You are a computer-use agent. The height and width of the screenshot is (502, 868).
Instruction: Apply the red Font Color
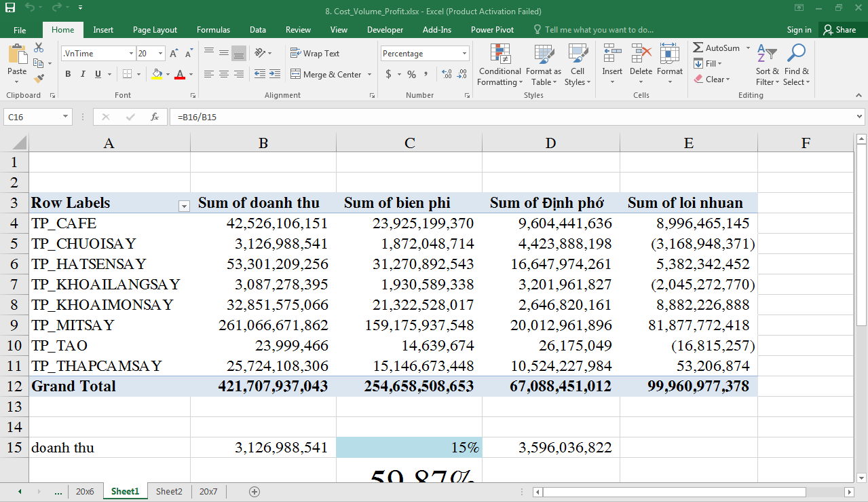[180, 74]
